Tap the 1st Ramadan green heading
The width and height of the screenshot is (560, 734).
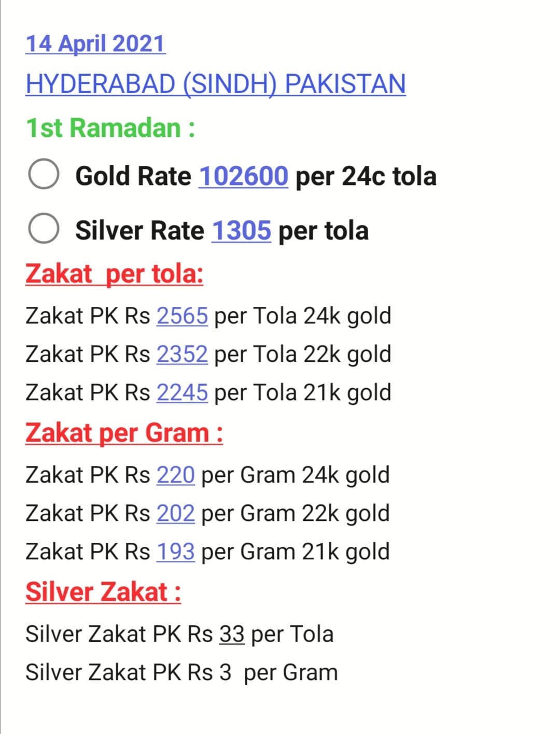[x=110, y=128]
